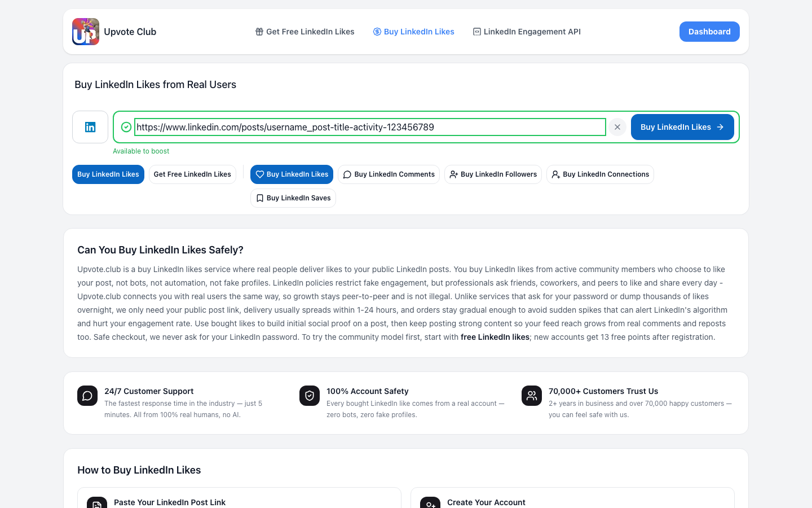Click 'Paste Your LinkedIn Post Link' step title
The height and width of the screenshot is (508, 812).
coord(170,502)
